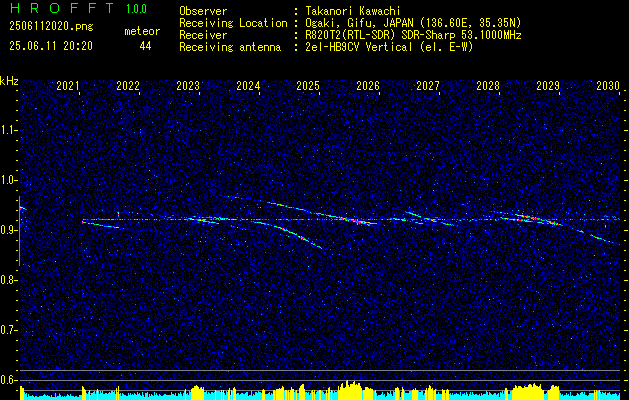
Task: Click the 0.7 kHz frequency label
Action: click(x=7, y=330)
